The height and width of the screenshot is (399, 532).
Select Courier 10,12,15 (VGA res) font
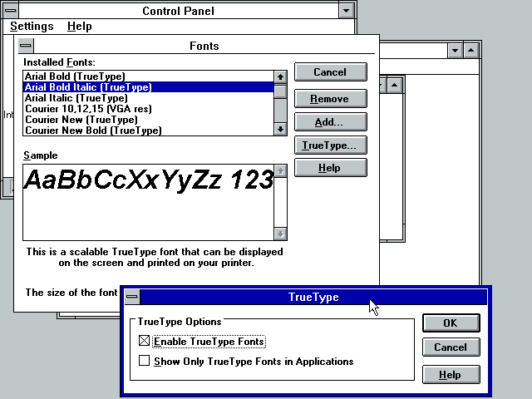148,109
